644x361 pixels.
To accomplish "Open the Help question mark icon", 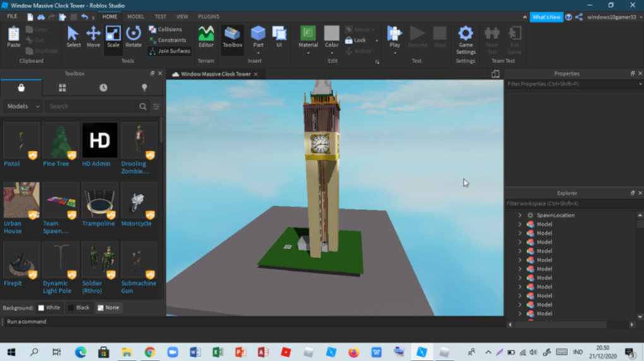I will click(568, 17).
